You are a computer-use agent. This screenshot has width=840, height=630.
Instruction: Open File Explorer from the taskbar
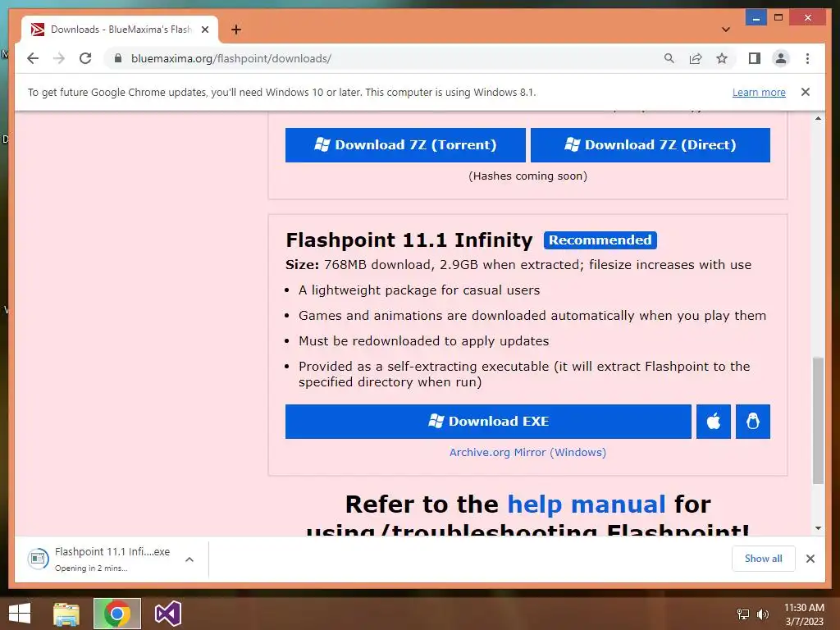point(66,614)
